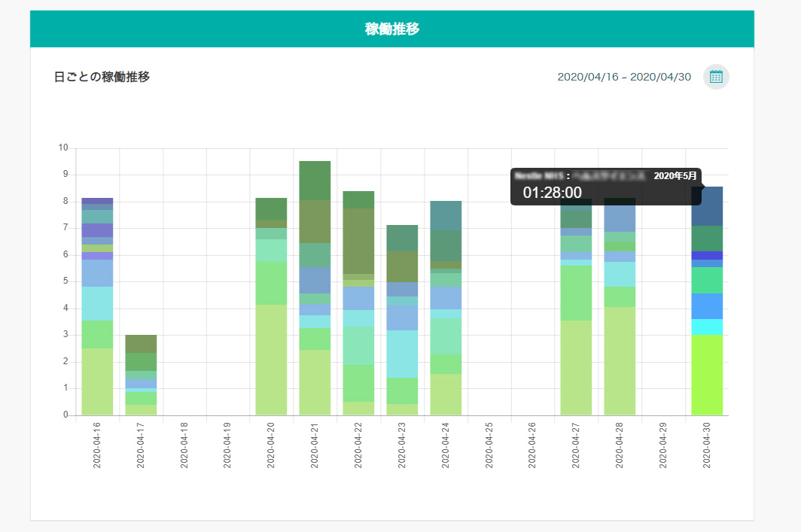The image size is (801, 532).
Task: Click the 稼働推移 header title
Action: coord(392,29)
